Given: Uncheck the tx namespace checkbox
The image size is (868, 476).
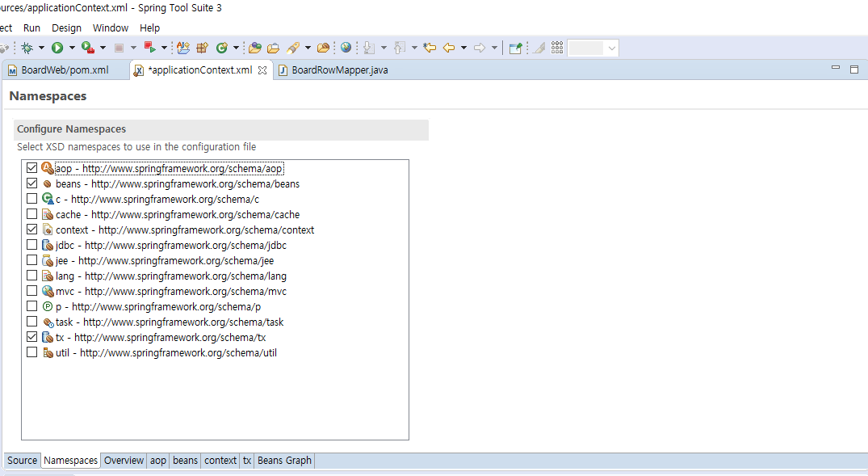Looking at the screenshot, I should [x=32, y=336].
